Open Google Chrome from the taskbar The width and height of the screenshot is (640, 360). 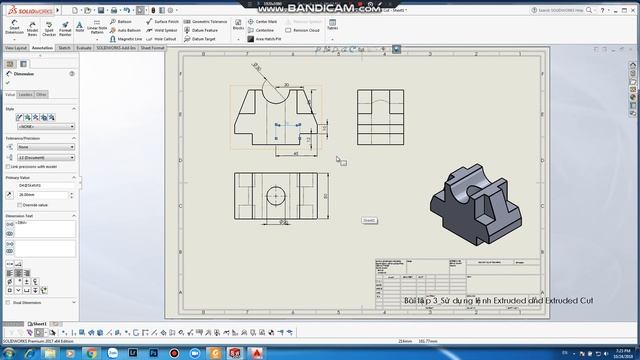pyautogui.click(x=91, y=353)
